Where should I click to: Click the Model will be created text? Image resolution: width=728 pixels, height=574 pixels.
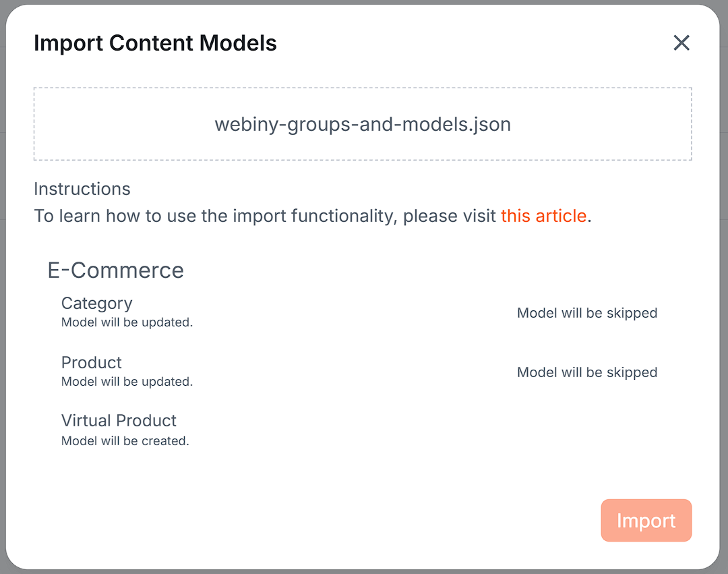125,440
